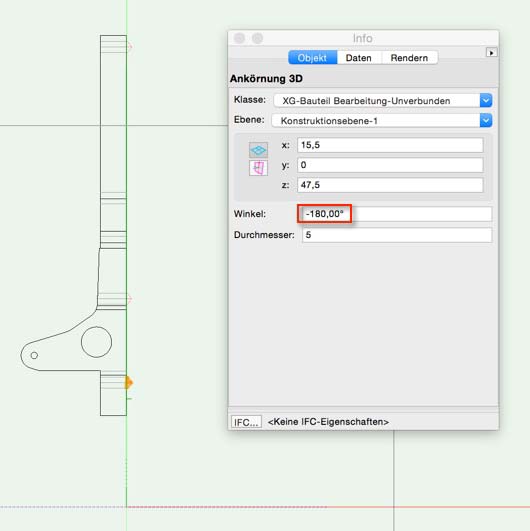Click the x coordinate field
Image resolution: width=530 pixels, height=531 pixels.
tap(390, 145)
